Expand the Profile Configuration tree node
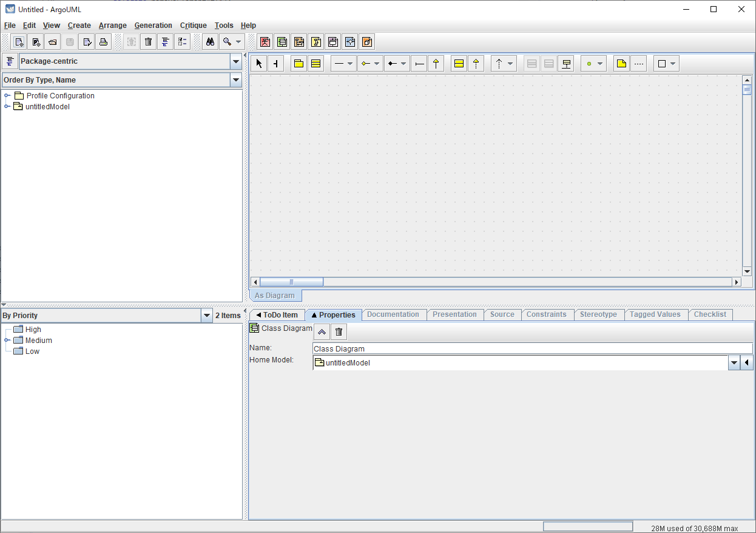The width and height of the screenshot is (756, 533). point(7,96)
